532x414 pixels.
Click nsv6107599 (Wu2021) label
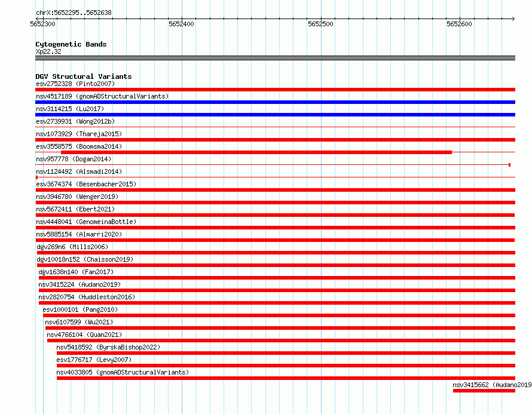(x=79, y=322)
